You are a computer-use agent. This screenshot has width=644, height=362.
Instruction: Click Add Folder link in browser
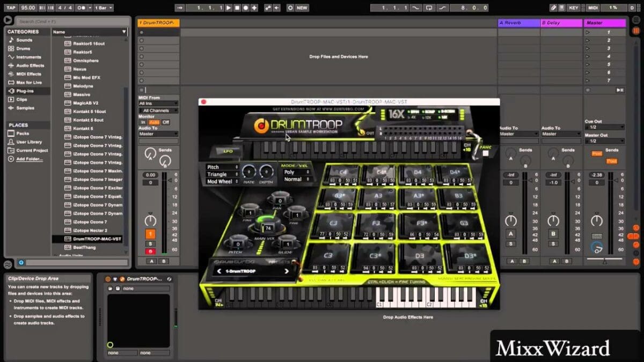30,159
